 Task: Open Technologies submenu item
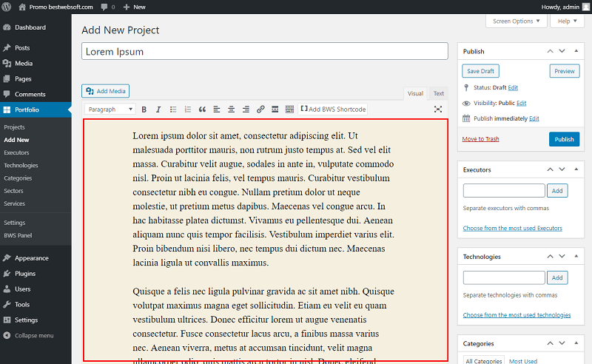[x=21, y=165]
